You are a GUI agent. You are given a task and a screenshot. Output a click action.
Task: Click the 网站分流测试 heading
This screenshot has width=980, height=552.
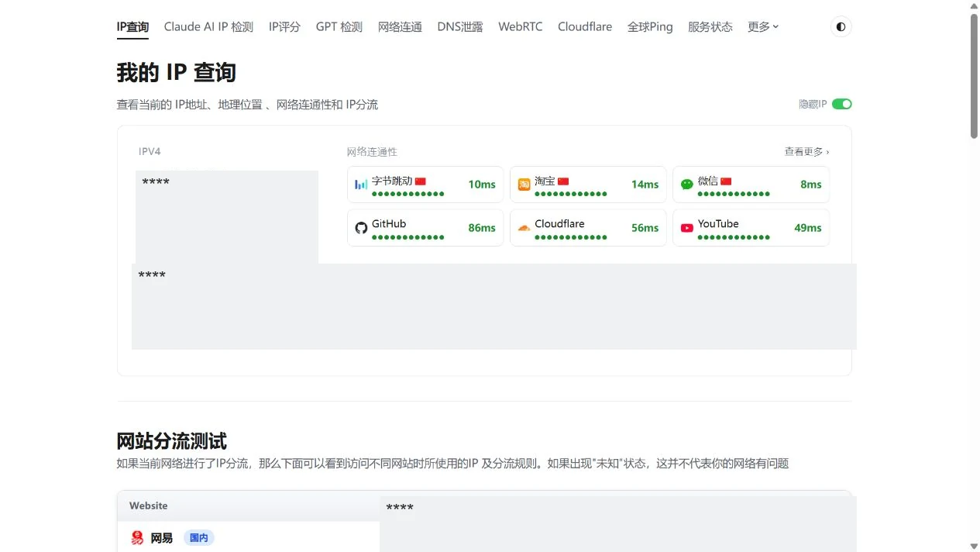click(x=171, y=442)
